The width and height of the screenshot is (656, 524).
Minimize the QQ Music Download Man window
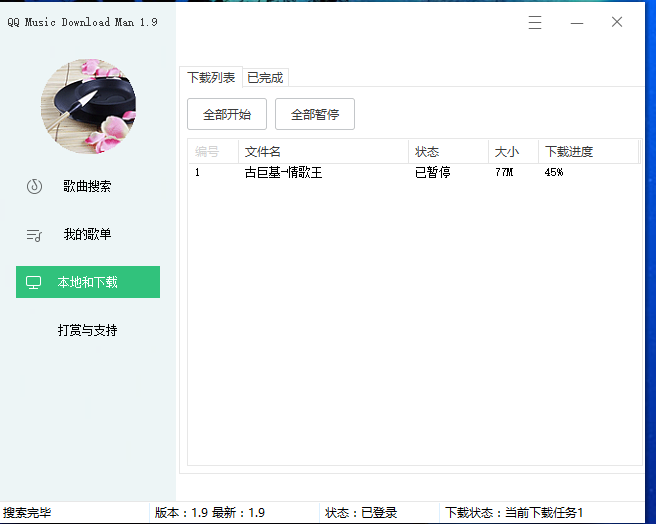tap(577, 23)
